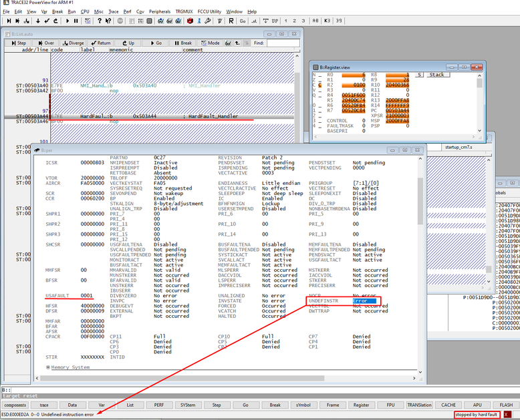Screen dimensions: 520x420
Task: Select UNDEFINSTR 'Error' value in peripheral window
Action: pos(364,301)
